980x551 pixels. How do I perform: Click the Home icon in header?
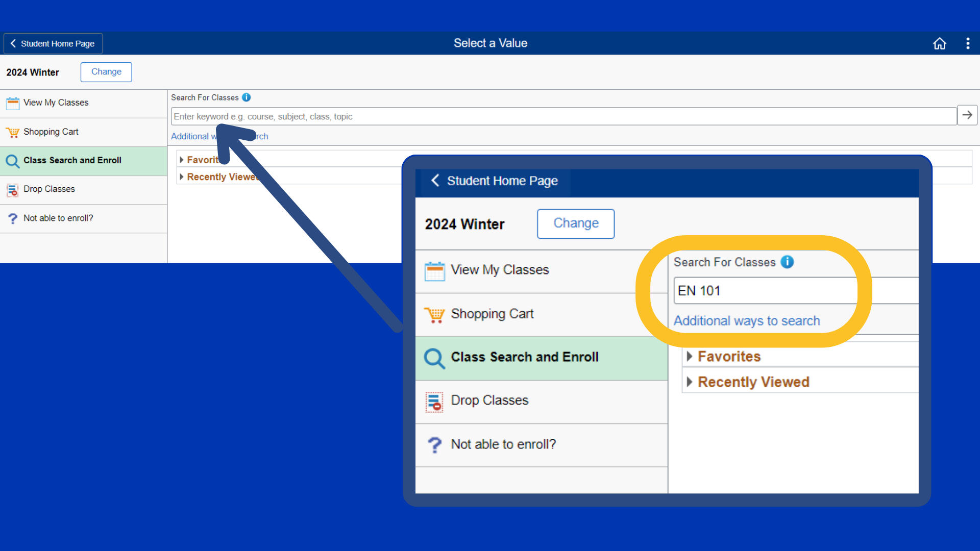(939, 43)
